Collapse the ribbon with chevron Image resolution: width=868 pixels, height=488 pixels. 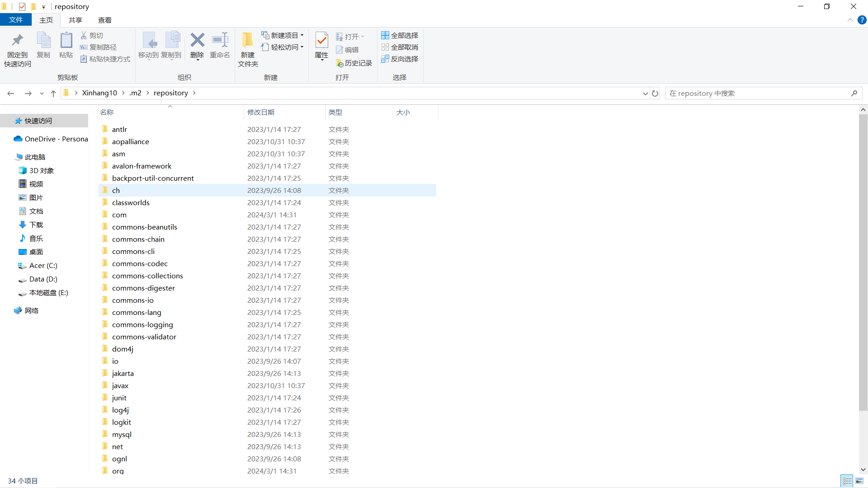[x=850, y=20]
